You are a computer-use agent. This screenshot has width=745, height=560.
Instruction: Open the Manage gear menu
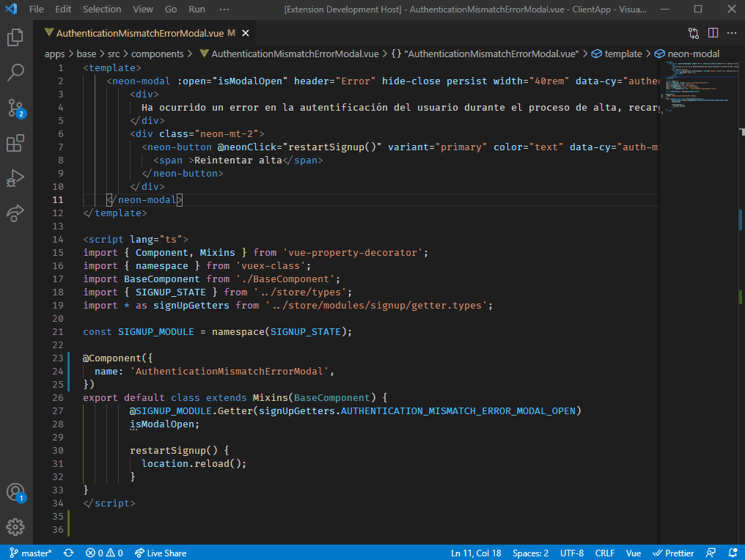(15, 527)
